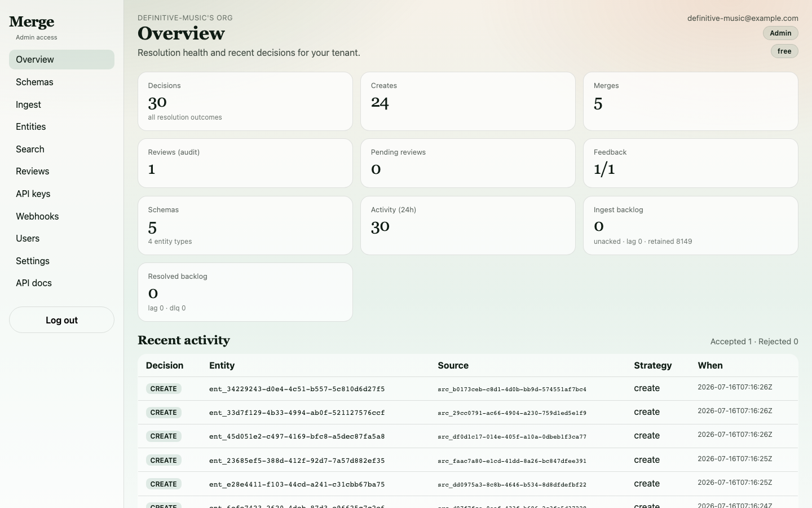Click CREATE badge in ent_e28e4411 row

(164, 484)
